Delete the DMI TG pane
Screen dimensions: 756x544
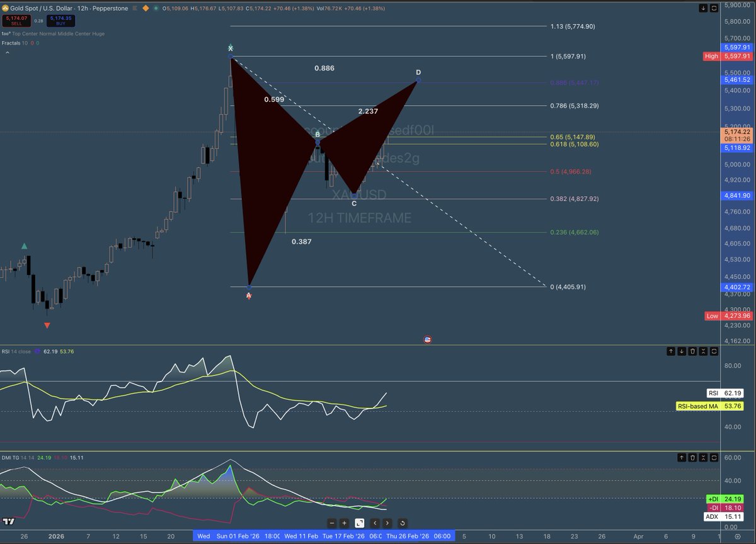tap(692, 458)
